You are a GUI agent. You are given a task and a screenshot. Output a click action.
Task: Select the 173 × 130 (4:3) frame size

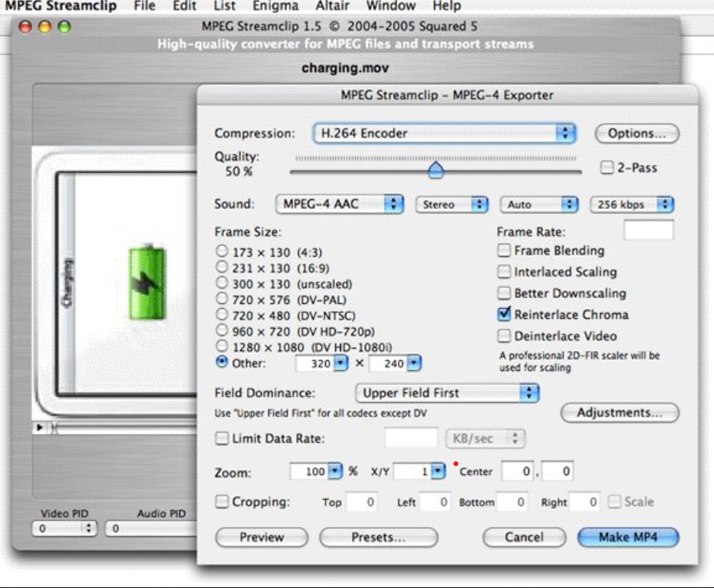pyautogui.click(x=222, y=251)
